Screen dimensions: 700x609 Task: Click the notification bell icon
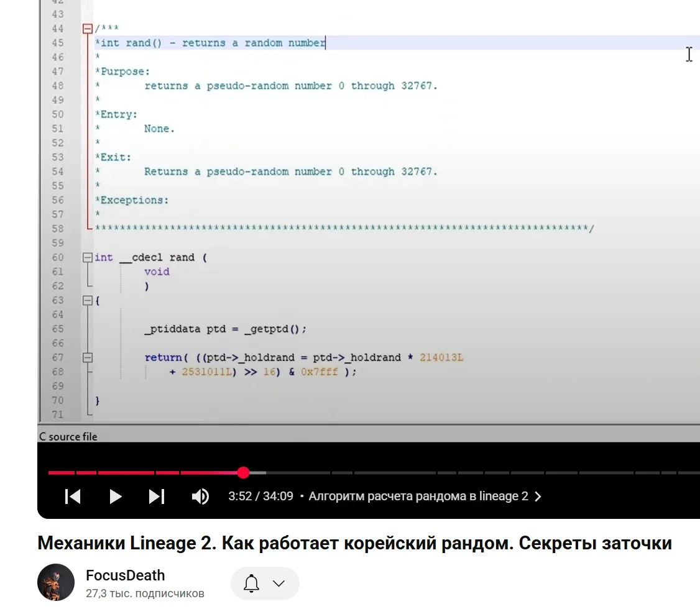tap(251, 583)
